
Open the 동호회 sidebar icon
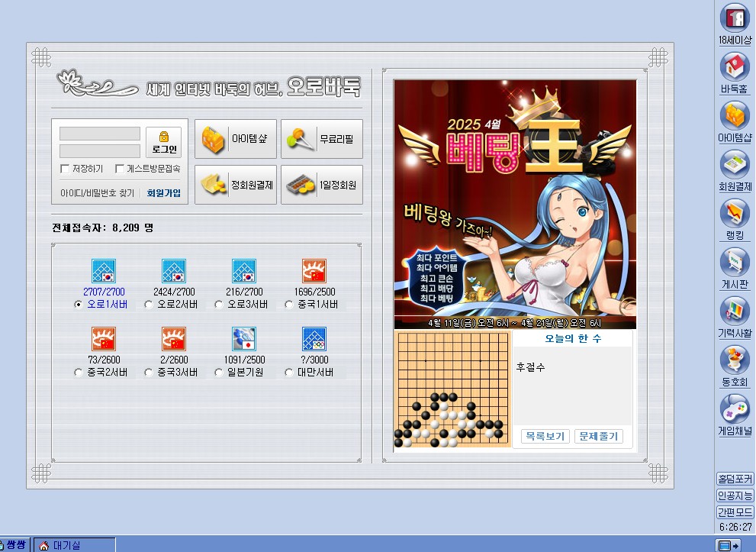coord(734,360)
